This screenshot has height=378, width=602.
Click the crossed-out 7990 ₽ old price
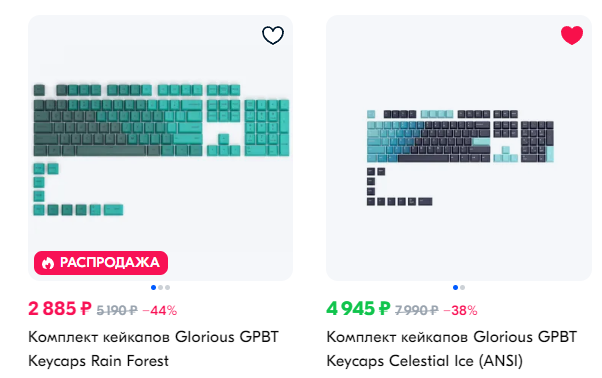click(417, 310)
